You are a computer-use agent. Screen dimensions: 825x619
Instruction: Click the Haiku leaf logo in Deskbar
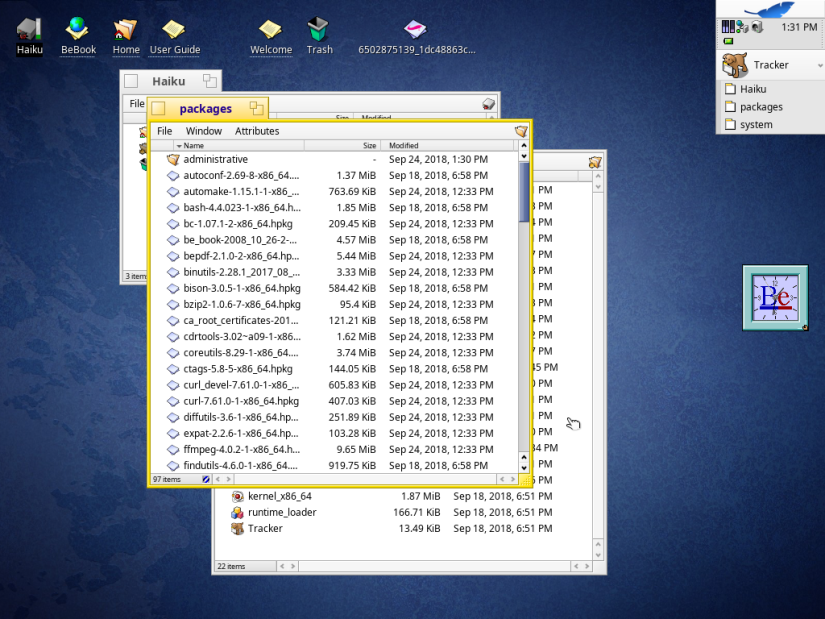point(770,9)
